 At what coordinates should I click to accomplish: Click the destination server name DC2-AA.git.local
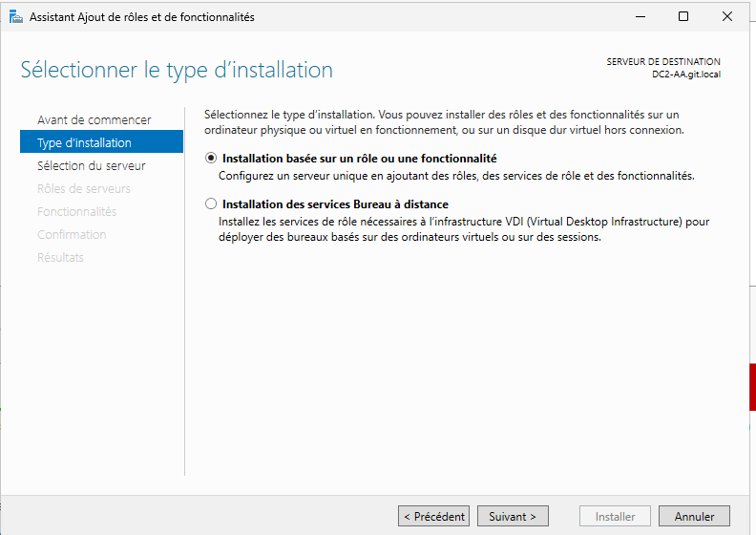pyautogui.click(x=686, y=75)
